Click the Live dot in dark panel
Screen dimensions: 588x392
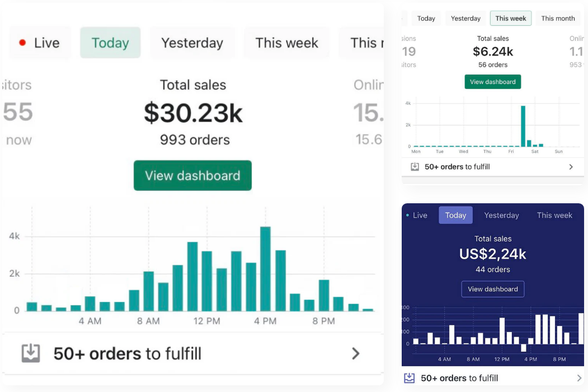407,215
